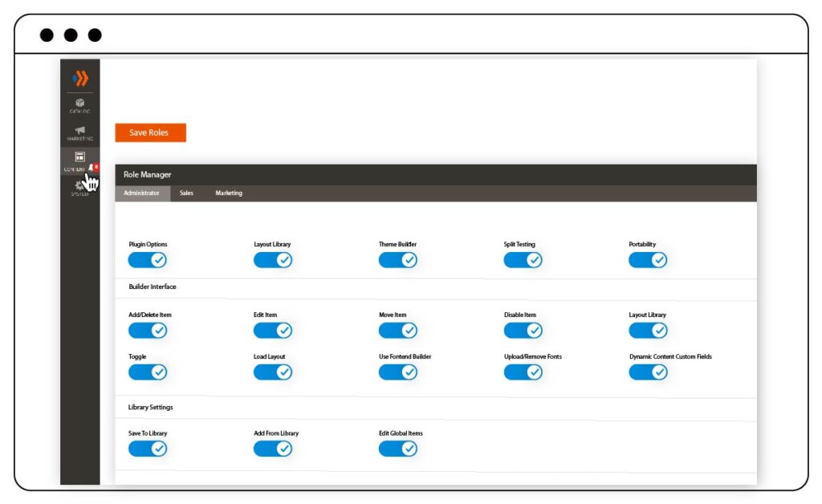Turn off Upload/Remove Fonts toggle
The height and width of the screenshot is (504, 822).
click(x=523, y=372)
